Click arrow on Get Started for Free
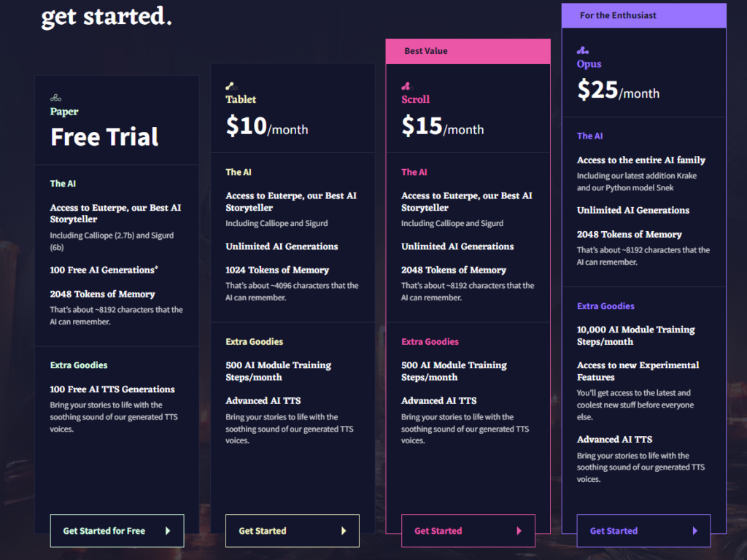This screenshot has width=747, height=560. coord(168,531)
